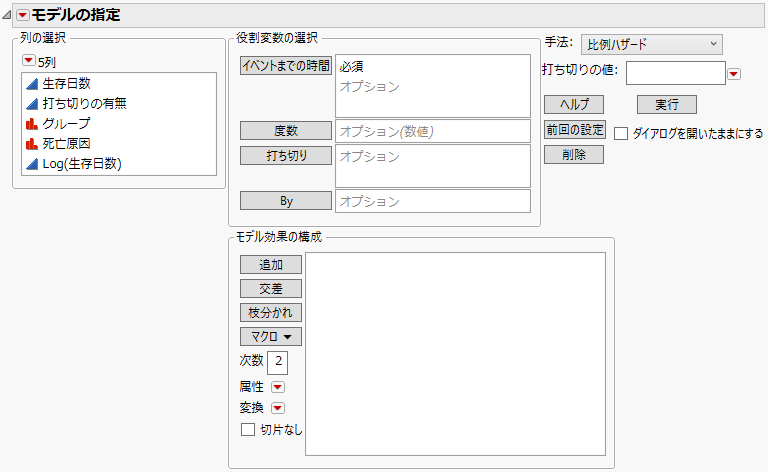Click the 打ち切りの値 text field
Screen dimensions: 768x472
pyautogui.click(x=674, y=73)
